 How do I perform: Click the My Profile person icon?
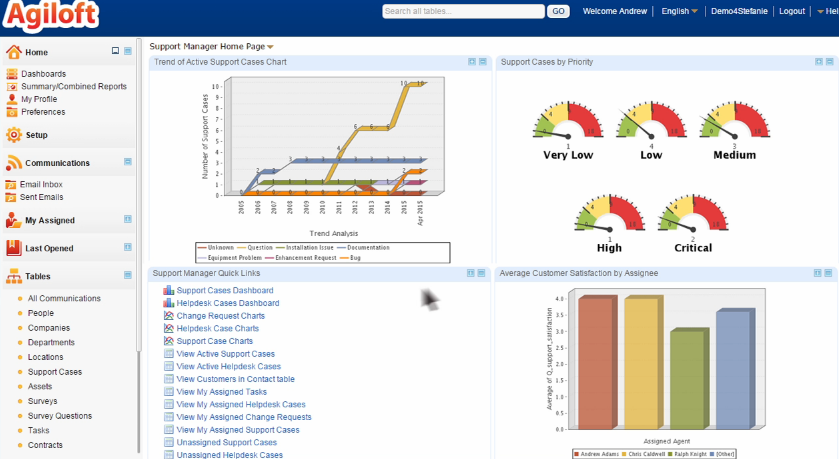pyautogui.click(x=11, y=99)
